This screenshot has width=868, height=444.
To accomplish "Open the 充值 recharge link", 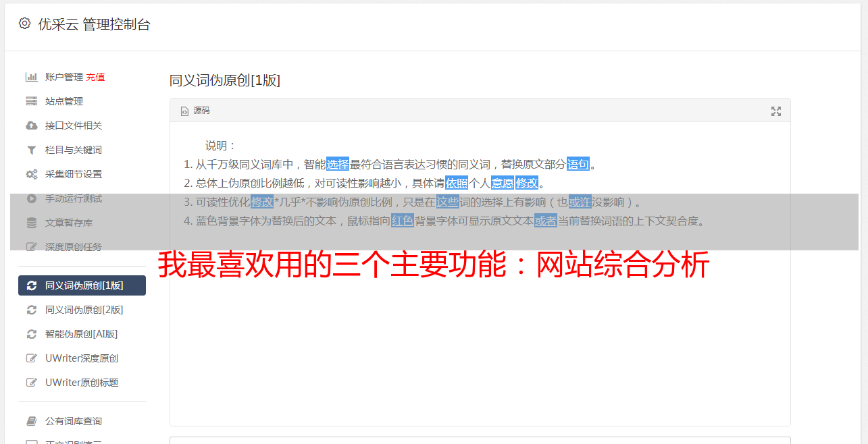I will click(95, 77).
